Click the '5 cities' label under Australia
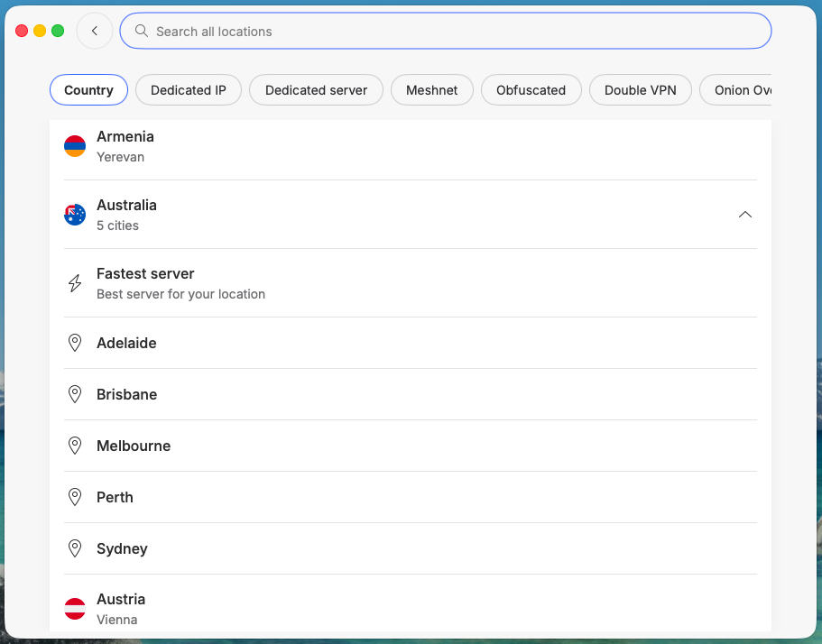Viewport: 822px width, 644px height. pos(117,225)
